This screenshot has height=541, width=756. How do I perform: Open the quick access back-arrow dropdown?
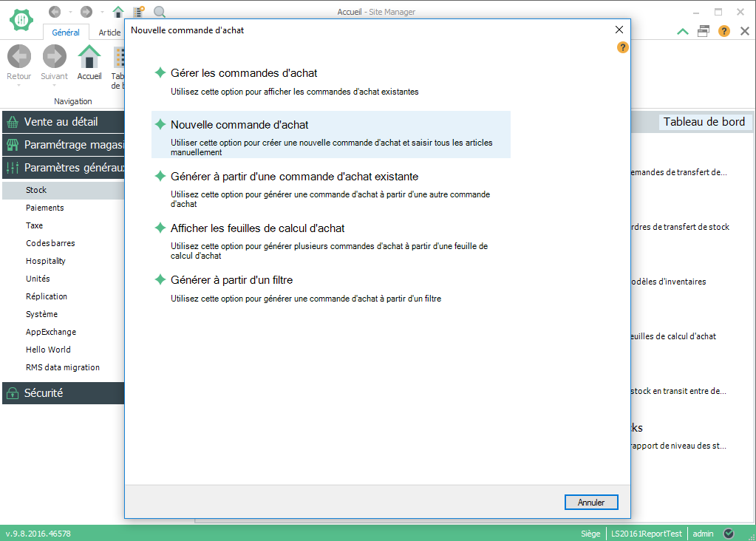pos(70,13)
